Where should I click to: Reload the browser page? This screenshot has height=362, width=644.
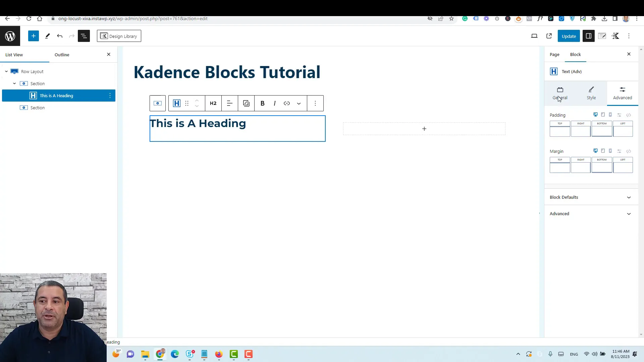click(29, 18)
